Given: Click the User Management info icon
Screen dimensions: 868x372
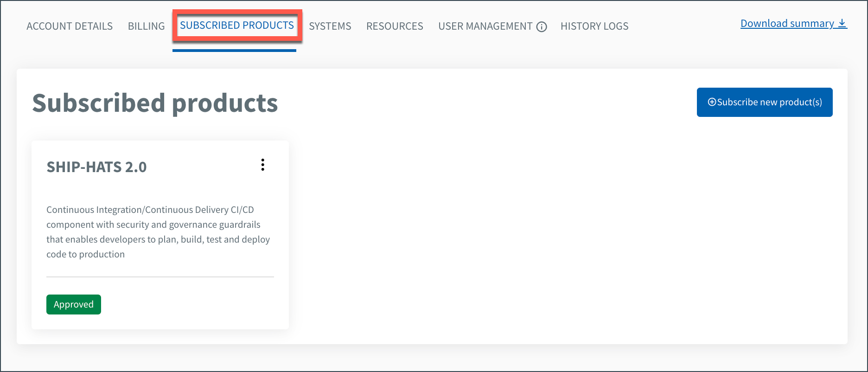Looking at the screenshot, I should 542,27.
